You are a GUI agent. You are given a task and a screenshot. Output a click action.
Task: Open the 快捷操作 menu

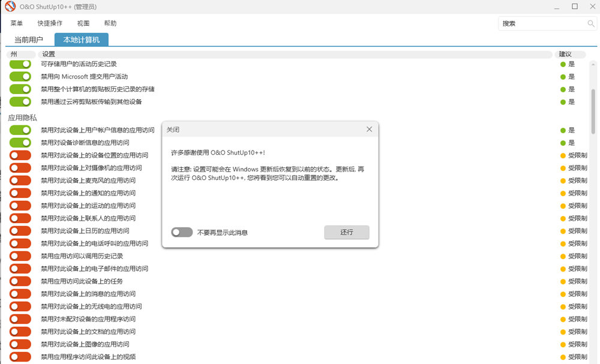[50, 23]
